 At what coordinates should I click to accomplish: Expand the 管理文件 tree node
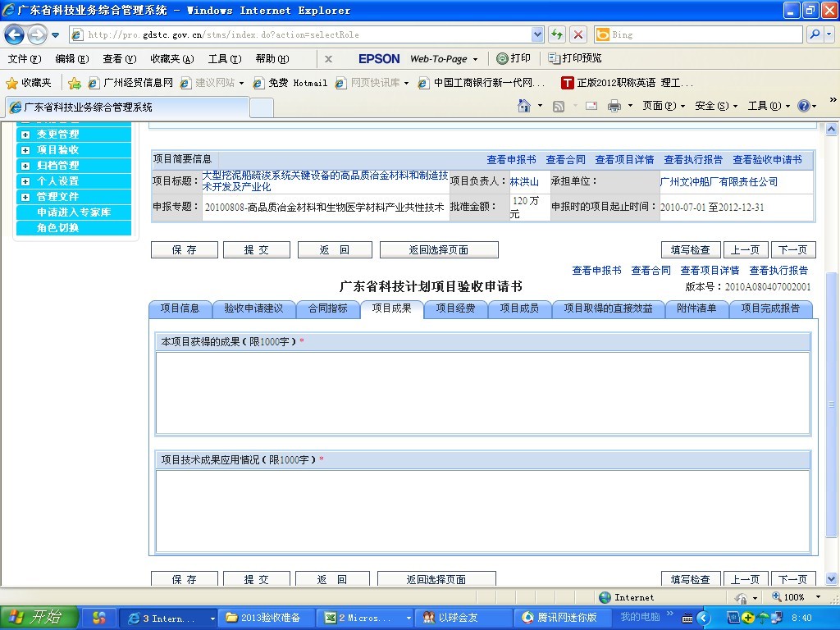(25, 197)
